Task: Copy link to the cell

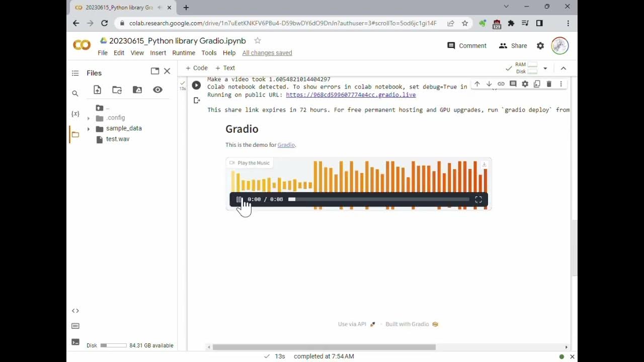Action: pos(501,84)
